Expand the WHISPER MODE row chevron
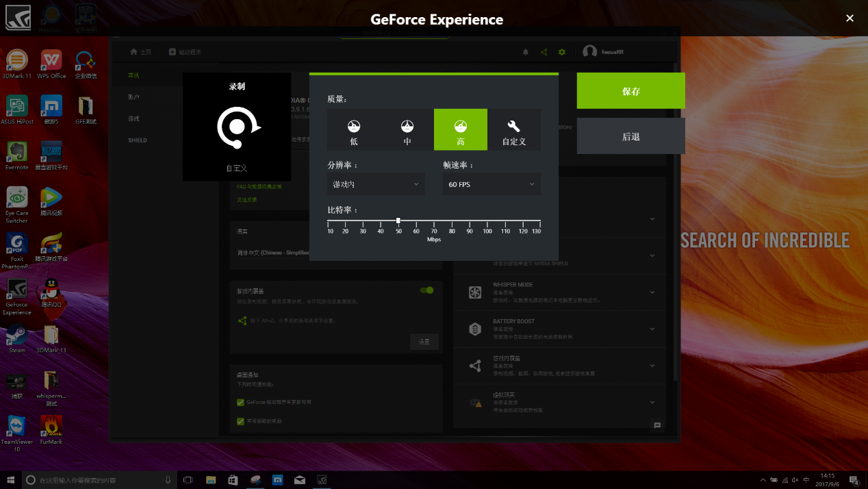Screen dimensions: 868x489 pos(652,292)
